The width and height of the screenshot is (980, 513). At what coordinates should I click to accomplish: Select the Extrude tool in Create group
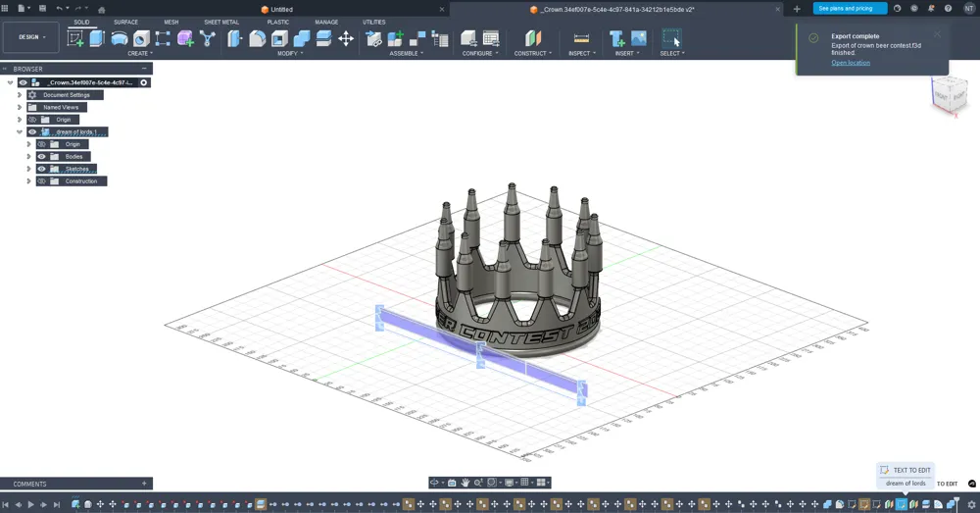click(x=97, y=39)
